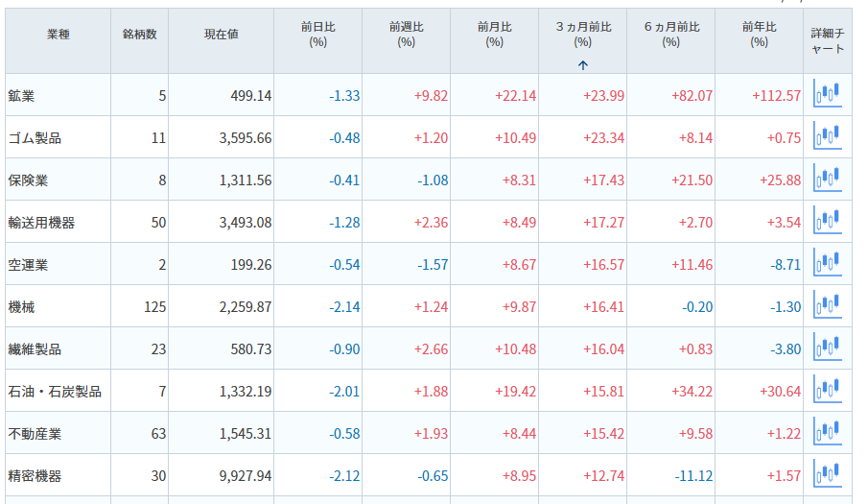Click the +19.42 monthly change value
The image size is (868, 504).
[515, 392]
